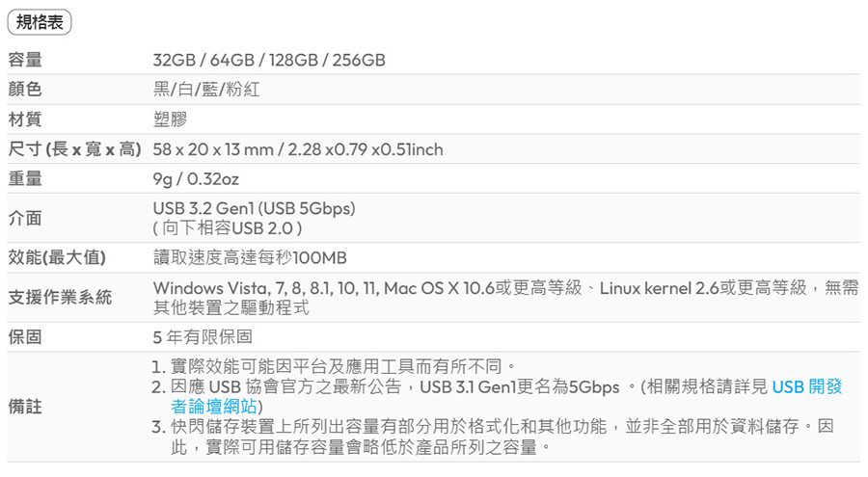Click the 重量 row label
Screen dimensions: 868x477
point(25,179)
